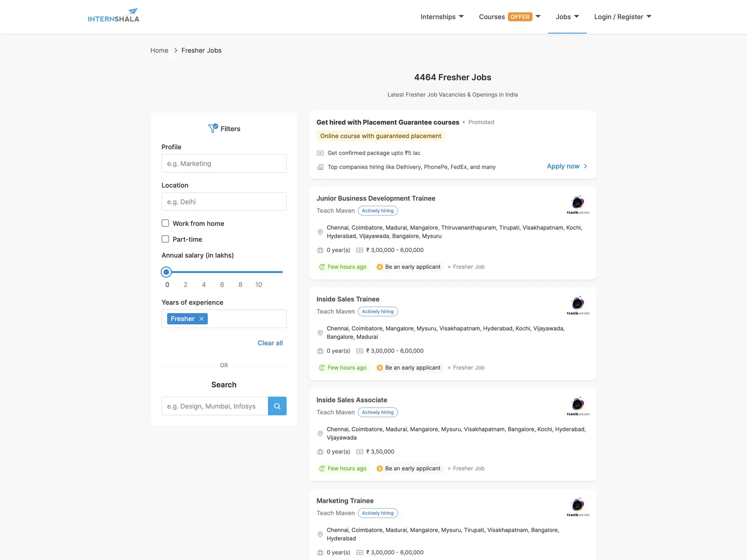
Task: Click the Internshala logo
Action: point(113,15)
